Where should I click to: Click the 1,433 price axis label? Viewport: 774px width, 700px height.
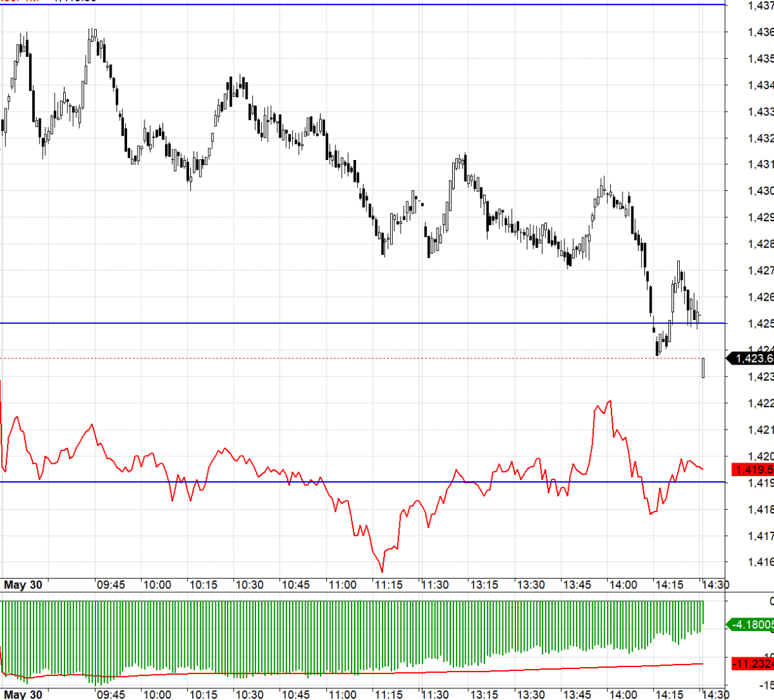coord(760,112)
